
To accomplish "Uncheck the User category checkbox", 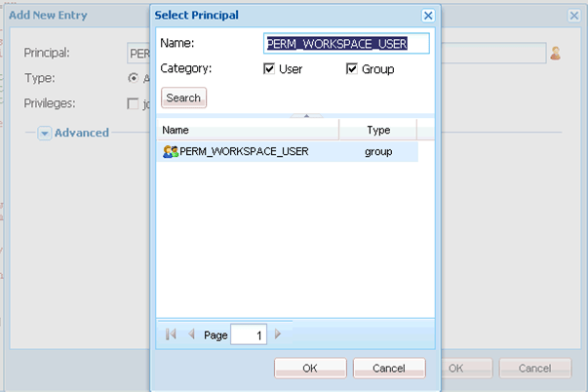I will click(x=269, y=68).
